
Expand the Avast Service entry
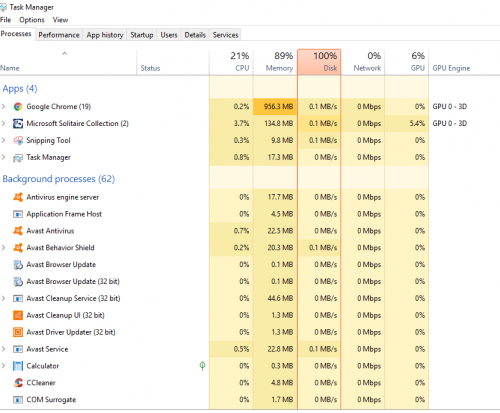3,349
